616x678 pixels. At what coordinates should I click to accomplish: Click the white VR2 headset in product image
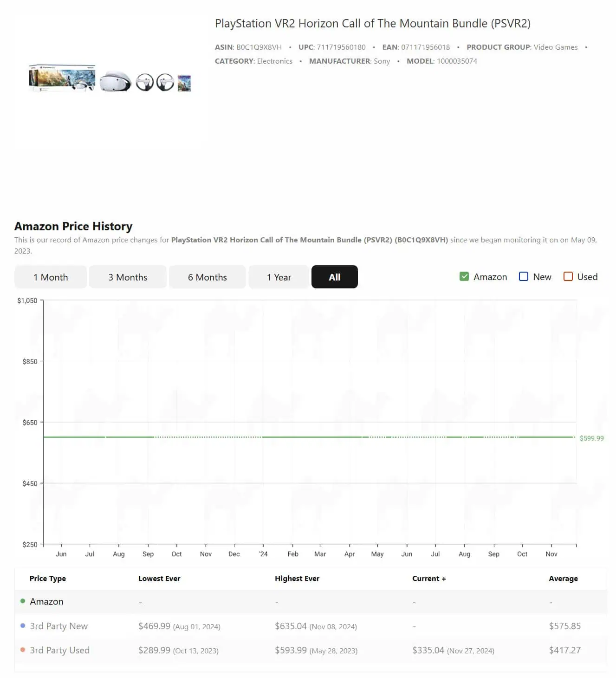click(x=116, y=81)
